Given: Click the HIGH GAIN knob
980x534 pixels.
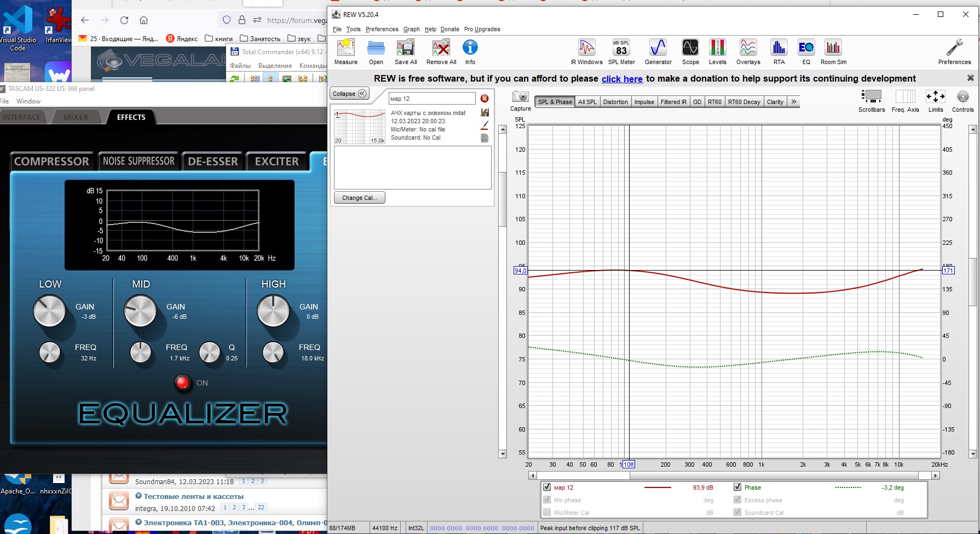Looking at the screenshot, I should [273, 311].
